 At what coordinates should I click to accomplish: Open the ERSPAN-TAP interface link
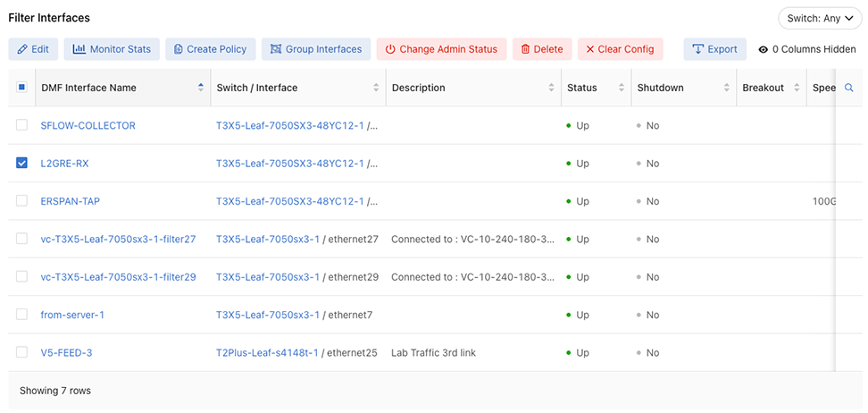71,201
